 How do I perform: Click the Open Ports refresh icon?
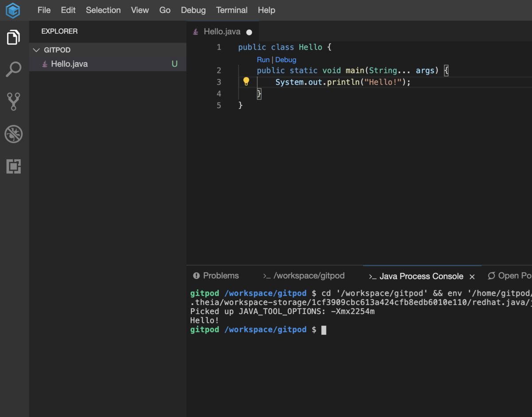pos(491,276)
